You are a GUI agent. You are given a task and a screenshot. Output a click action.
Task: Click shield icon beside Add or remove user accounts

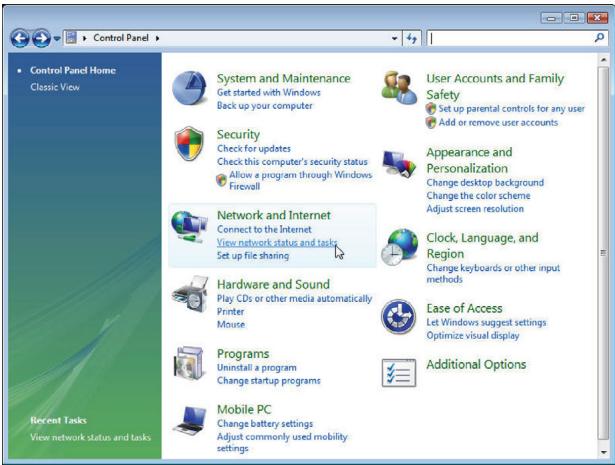point(431,122)
